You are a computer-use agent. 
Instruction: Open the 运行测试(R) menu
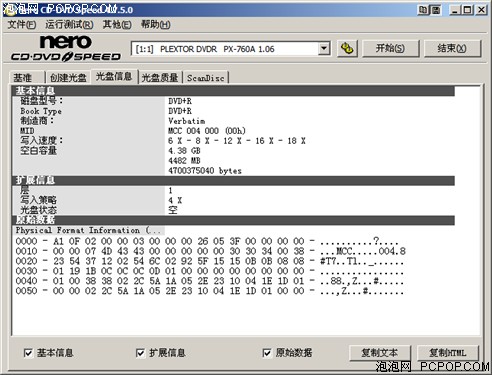(x=69, y=24)
